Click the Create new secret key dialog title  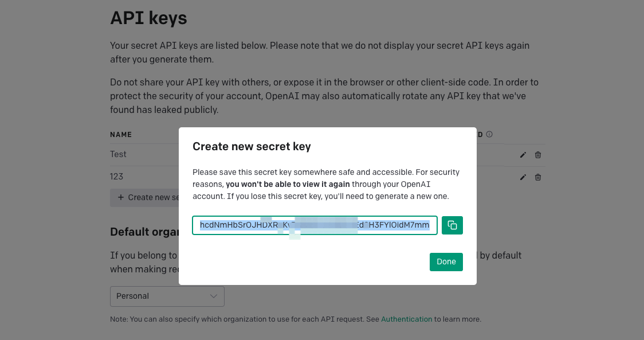pyautogui.click(x=253, y=146)
